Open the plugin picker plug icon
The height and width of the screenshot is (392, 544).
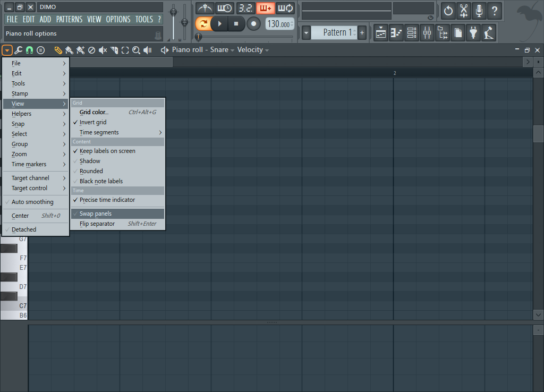[473, 33]
